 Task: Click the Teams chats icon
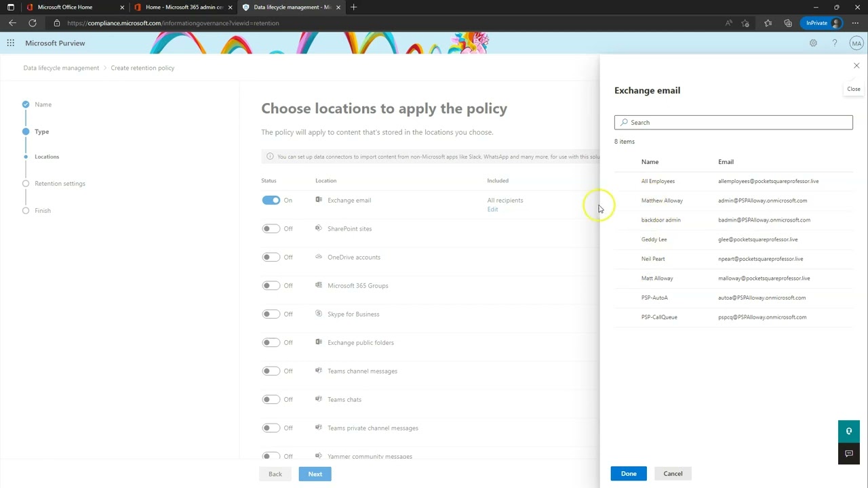pyautogui.click(x=319, y=399)
